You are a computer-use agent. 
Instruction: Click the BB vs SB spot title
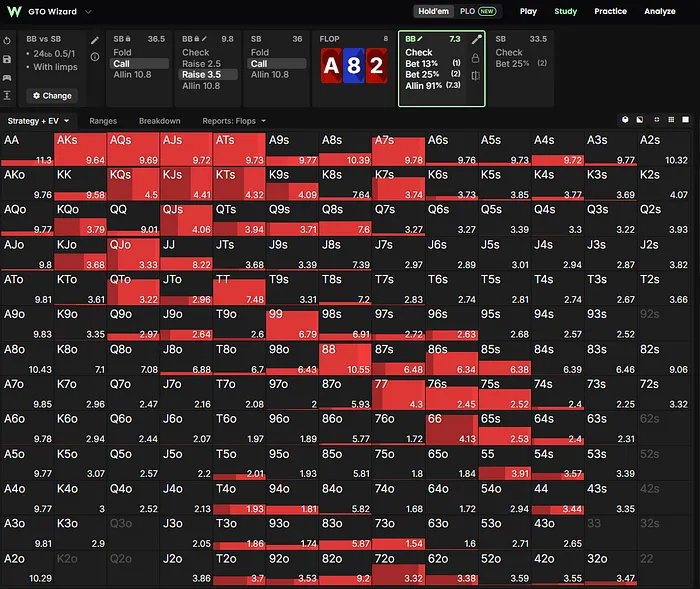43,39
